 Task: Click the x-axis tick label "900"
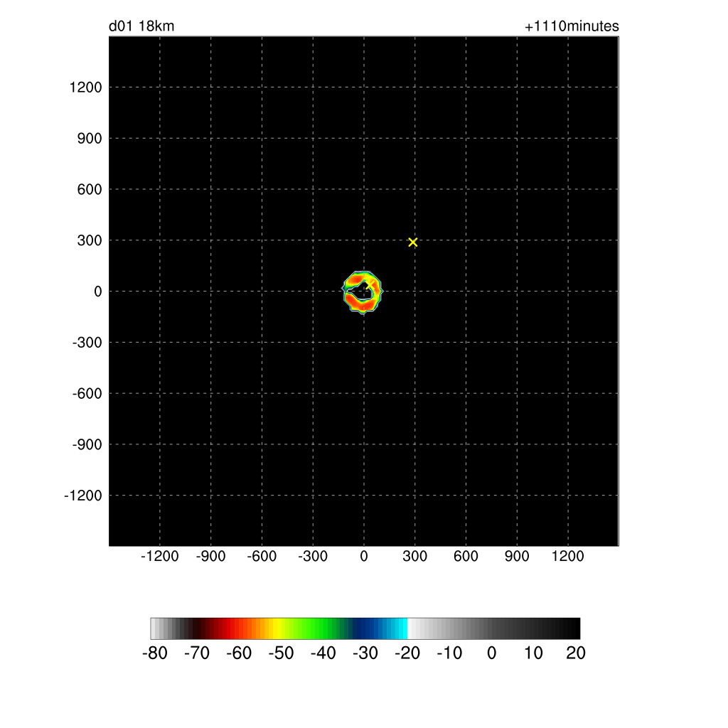click(517, 557)
